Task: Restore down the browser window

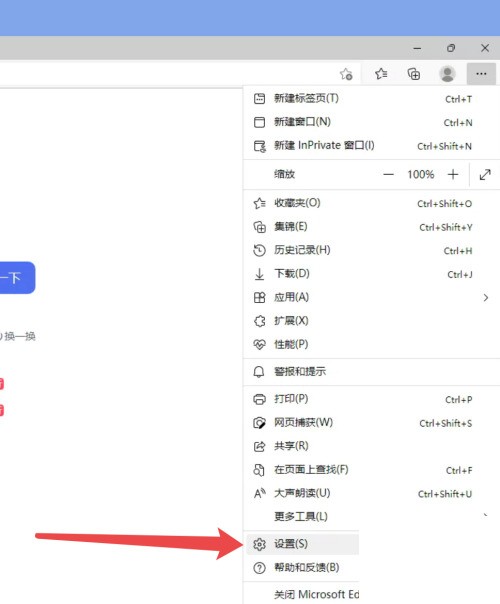Action: [x=451, y=48]
